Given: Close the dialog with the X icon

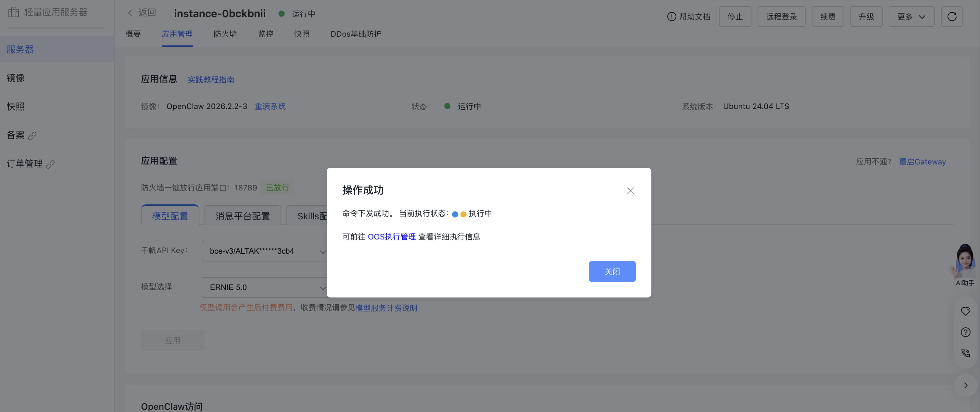Looking at the screenshot, I should pos(630,191).
